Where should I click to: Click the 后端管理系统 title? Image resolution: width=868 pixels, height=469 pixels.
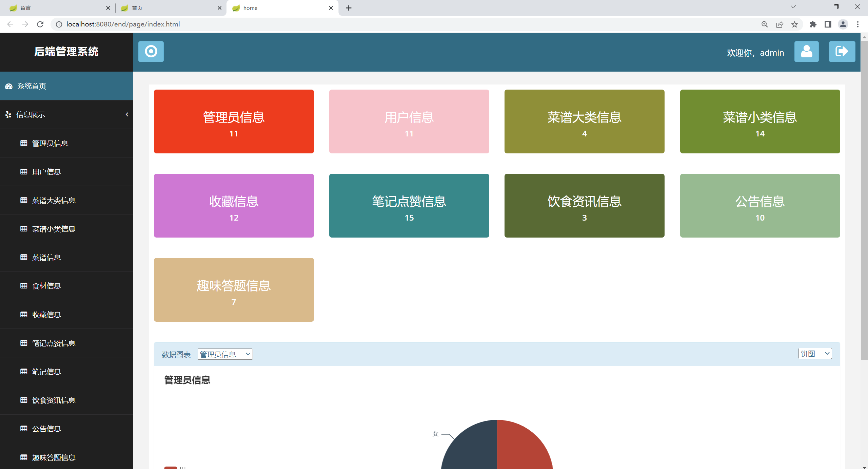point(66,52)
